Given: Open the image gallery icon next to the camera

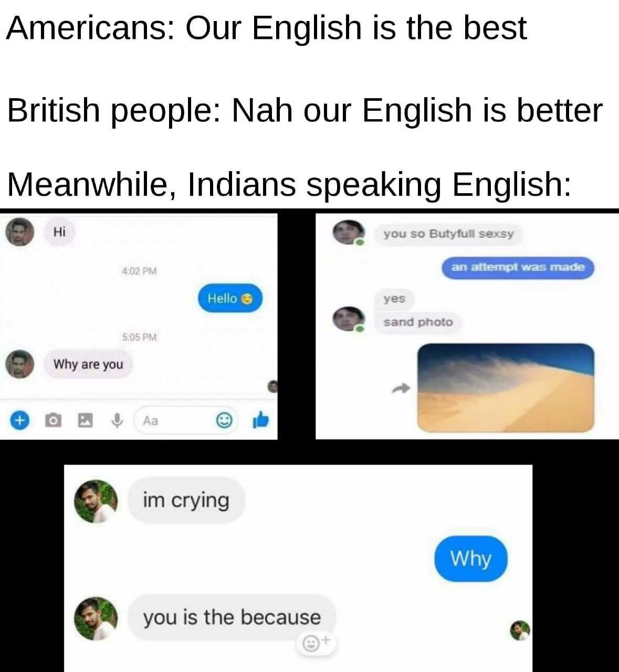Looking at the screenshot, I should pyautogui.click(x=84, y=420).
